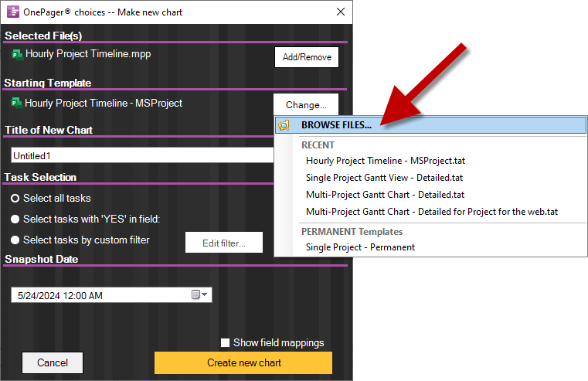Enable the Show field mappings checkbox
The width and height of the screenshot is (588, 381).
(x=225, y=342)
